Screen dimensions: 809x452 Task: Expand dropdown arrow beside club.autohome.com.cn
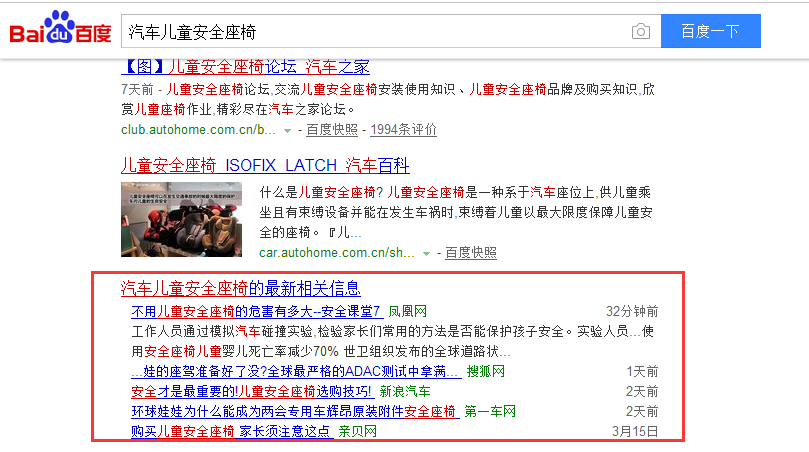(287, 131)
